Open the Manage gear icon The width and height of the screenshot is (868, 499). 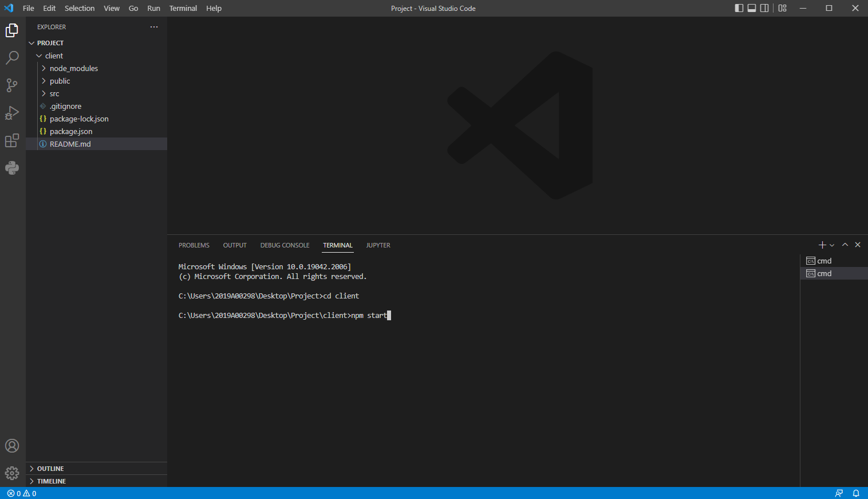point(12,473)
